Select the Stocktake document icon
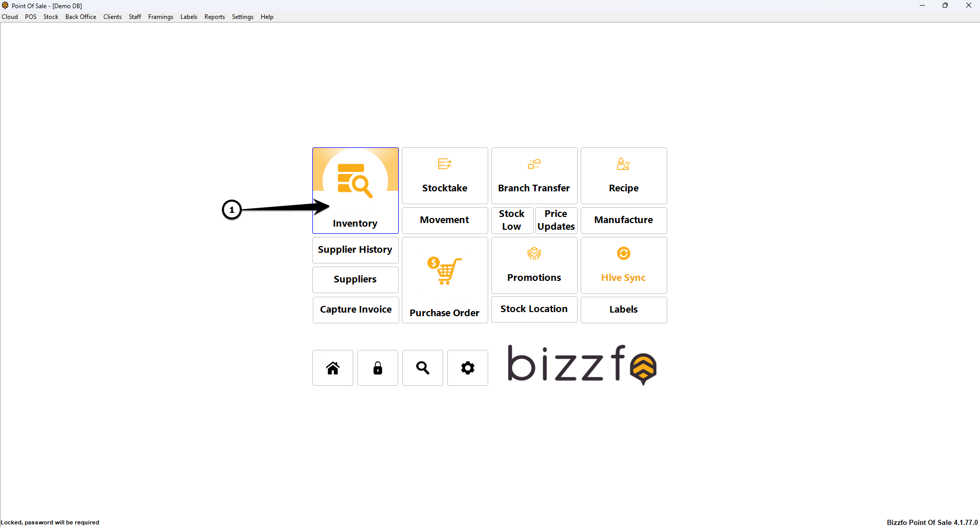This screenshot has width=980, height=528. [x=444, y=164]
